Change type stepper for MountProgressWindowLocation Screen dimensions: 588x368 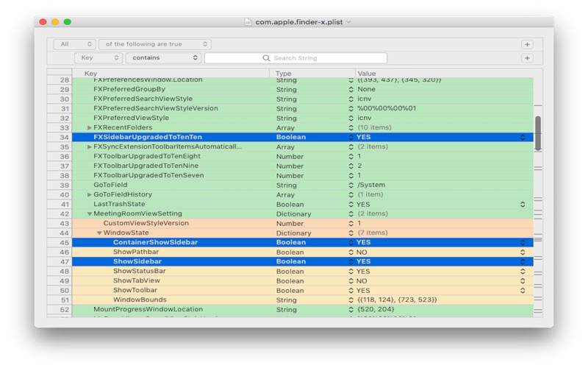(x=351, y=309)
